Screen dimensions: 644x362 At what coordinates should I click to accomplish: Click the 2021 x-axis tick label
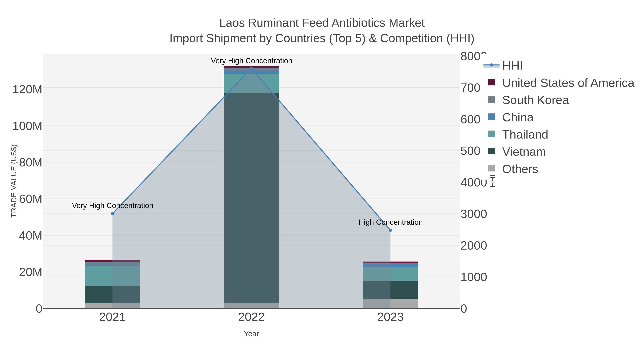(x=113, y=317)
